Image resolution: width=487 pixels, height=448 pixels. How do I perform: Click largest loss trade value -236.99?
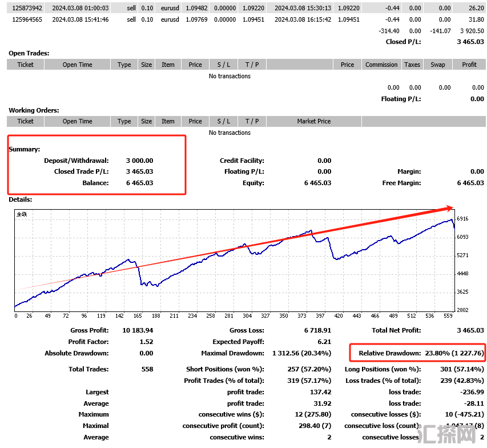[472, 393]
